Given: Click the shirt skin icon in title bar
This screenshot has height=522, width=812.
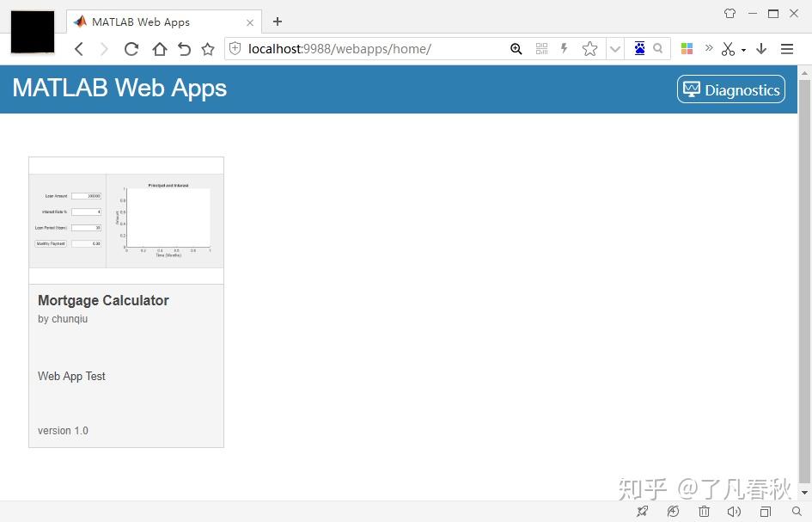Looking at the screenshot, I should click(730, 14).
